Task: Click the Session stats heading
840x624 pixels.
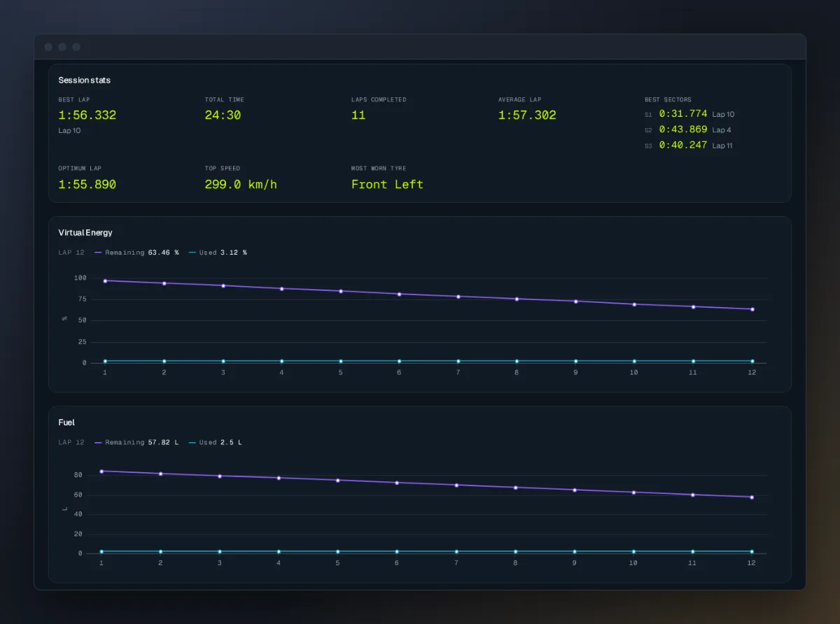Action: 84,80
